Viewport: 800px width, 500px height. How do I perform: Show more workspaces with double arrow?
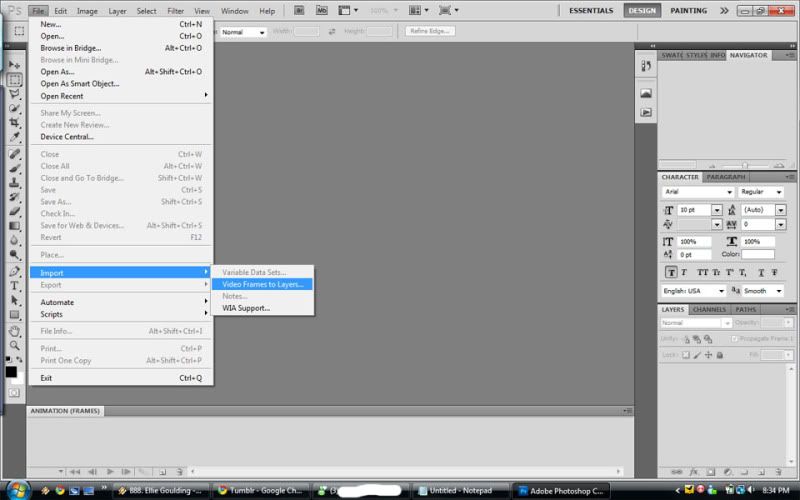[x=724, y=10]
